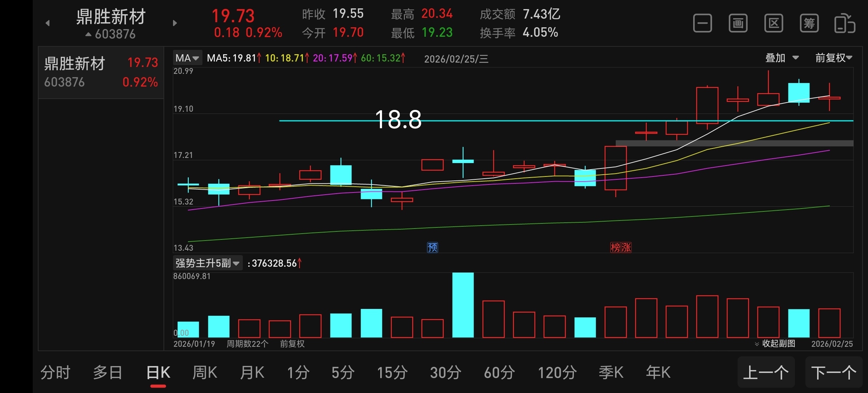Expand the 叠加 overlay dropdown
The height and width of the screenshot is (393, 868).
[782, 58]
